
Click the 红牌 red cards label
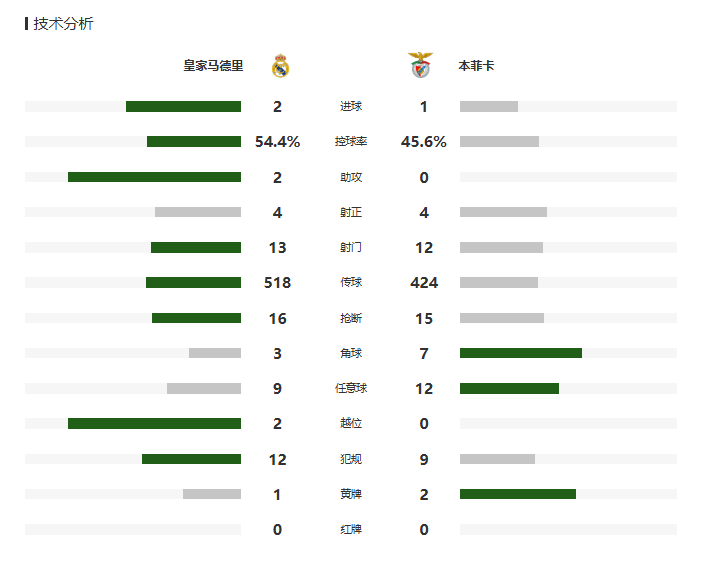point(351,529)
